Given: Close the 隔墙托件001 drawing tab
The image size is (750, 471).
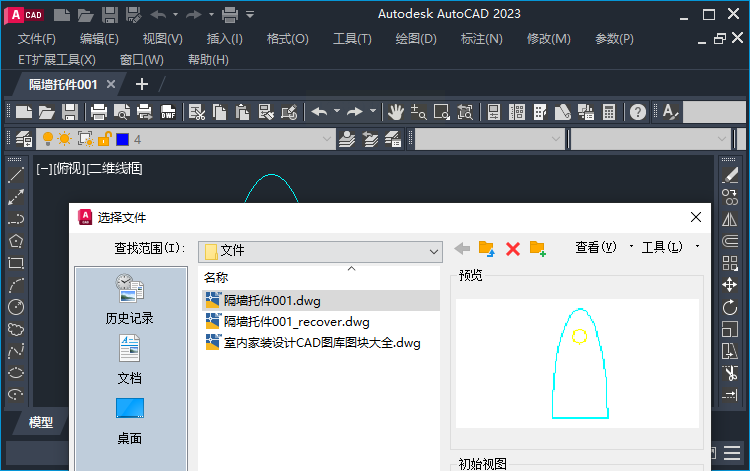Looking at the screenshot, I should 111,85.
